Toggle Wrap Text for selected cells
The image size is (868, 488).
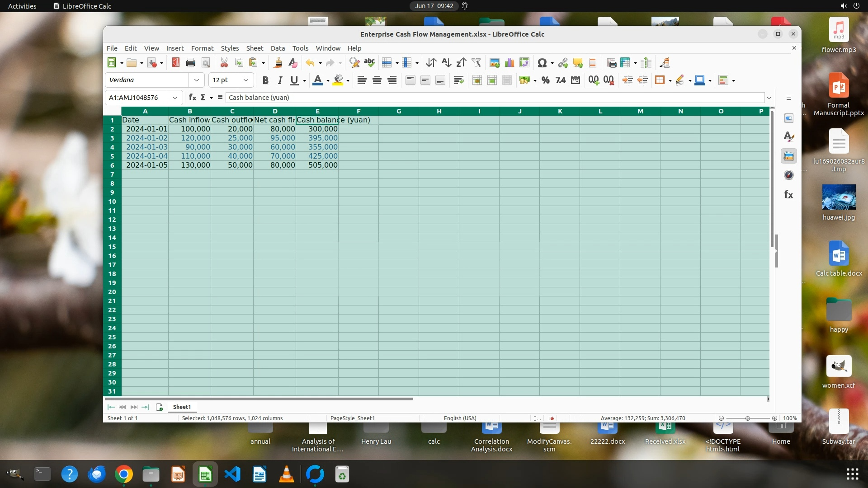pyautogui.click(x=459, y=80)
